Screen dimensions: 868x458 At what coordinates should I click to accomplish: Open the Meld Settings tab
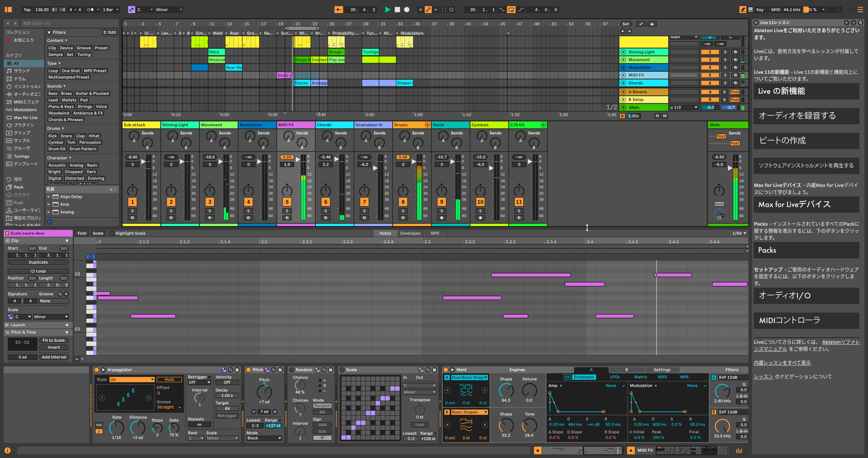[662, 370]
